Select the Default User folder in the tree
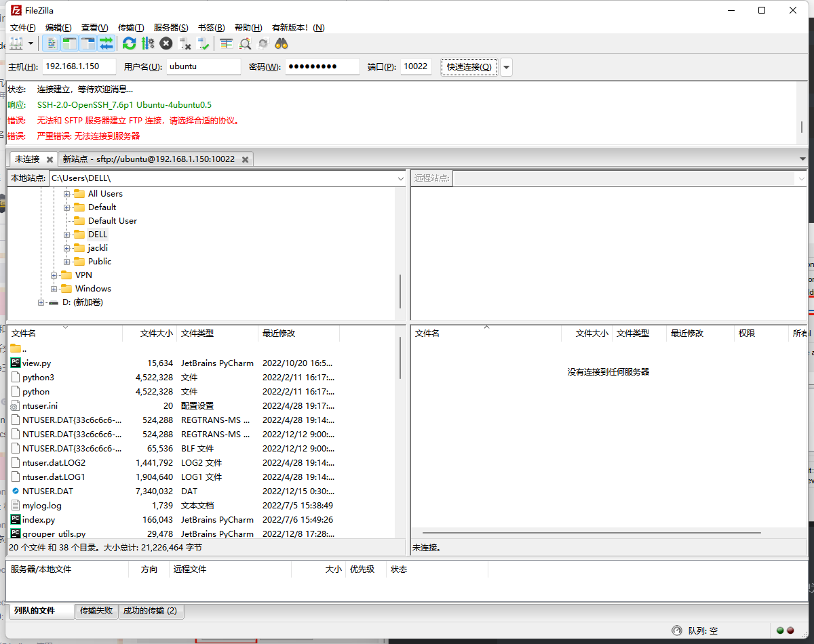 pos(113,221)
